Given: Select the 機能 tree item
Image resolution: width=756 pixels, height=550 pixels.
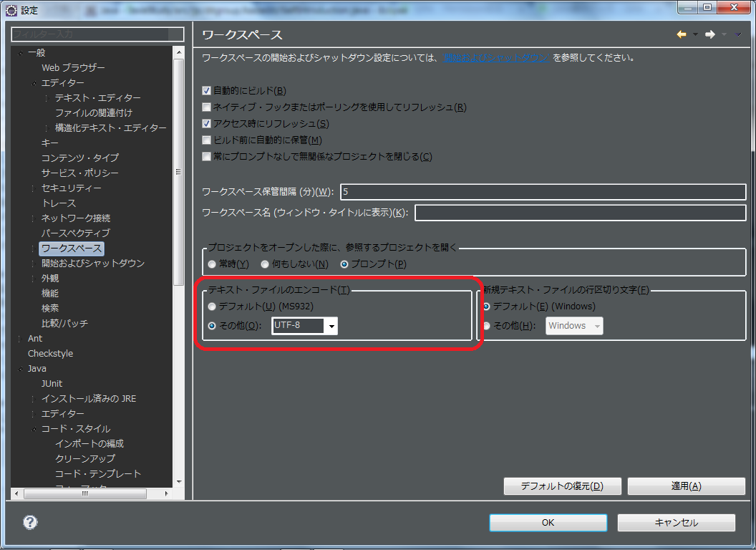Looking at the screenshot, I should point(49,294).
